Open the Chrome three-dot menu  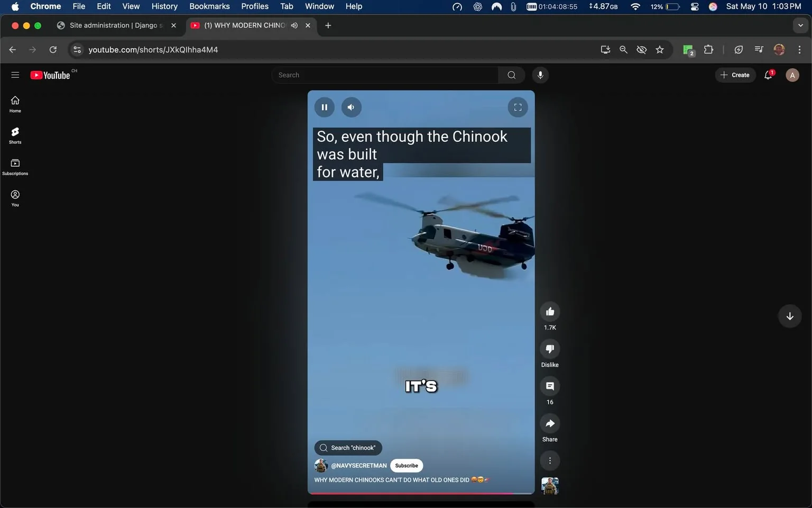tap(799, 50)
